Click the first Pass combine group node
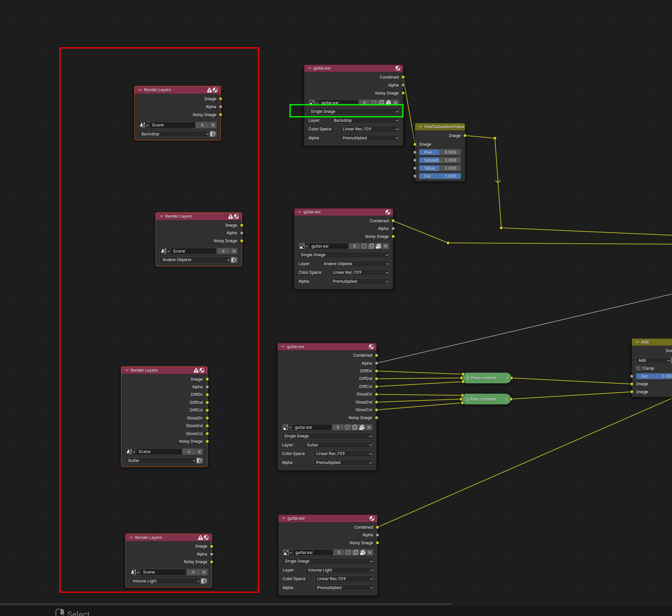The width and height of the screenshot is (672, 616). [486, 378]
